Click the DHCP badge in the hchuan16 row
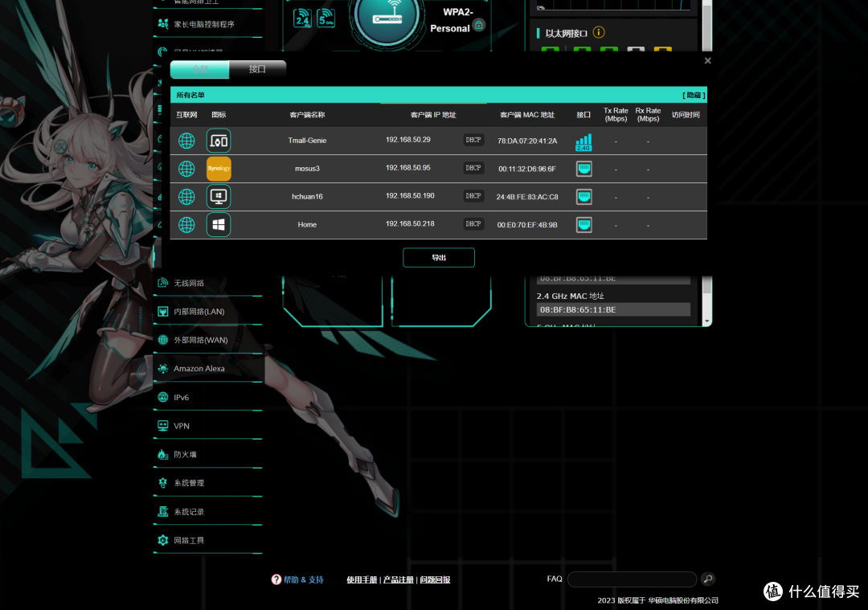 pos(473,196)
